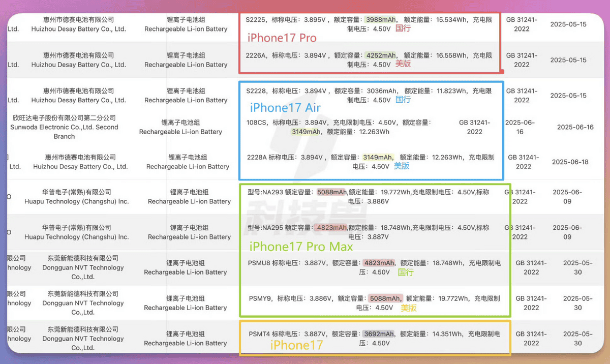Screen dimensions: 610x364
Task: Click date "2025-05-15" in the 2226A row
Action: [568, 60]
